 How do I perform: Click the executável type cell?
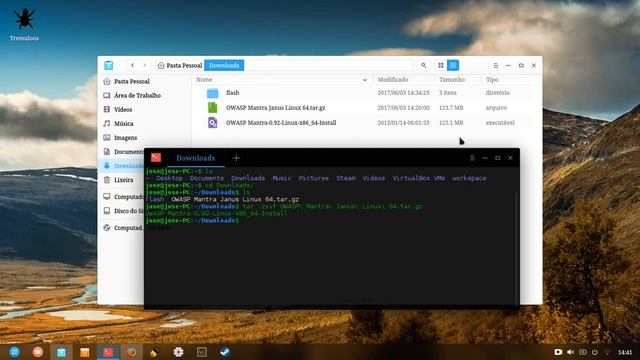[x=500, y=122]
